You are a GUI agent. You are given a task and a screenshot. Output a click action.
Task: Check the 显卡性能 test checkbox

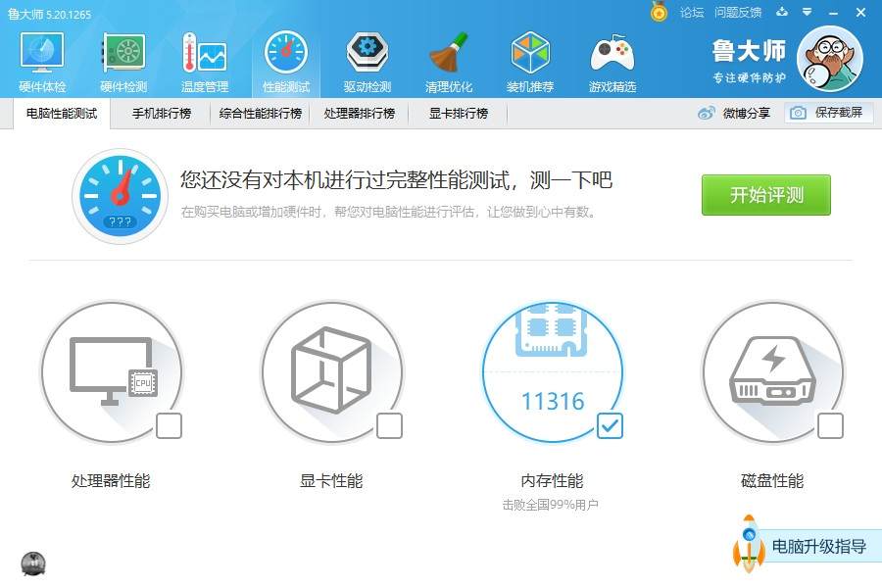click(389, 426)
